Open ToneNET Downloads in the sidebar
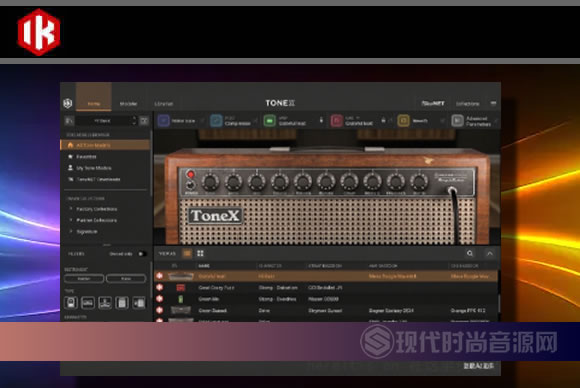Screen dimensions: 580x388 click(x=98, y=179)
